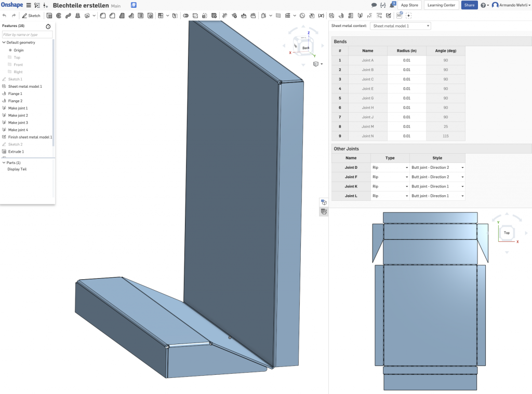The image size is (532, 394).
Task: Select the Plane tool
Action: [x=278, y=16]
